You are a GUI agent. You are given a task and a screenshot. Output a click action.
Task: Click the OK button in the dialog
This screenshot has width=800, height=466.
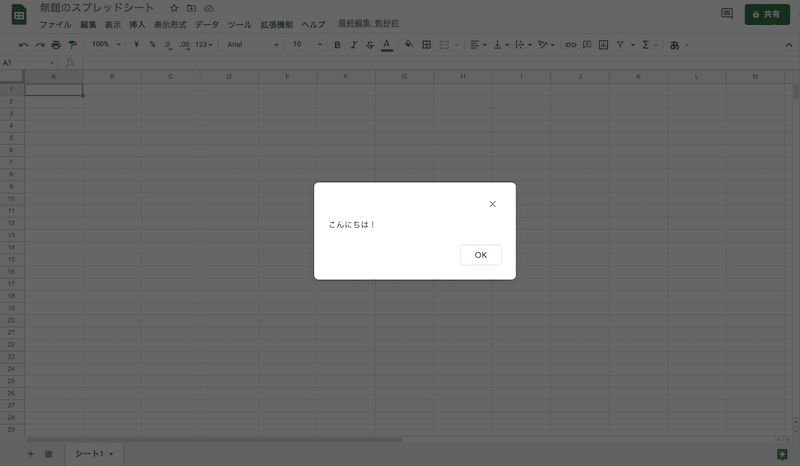(x=480, y=255)
